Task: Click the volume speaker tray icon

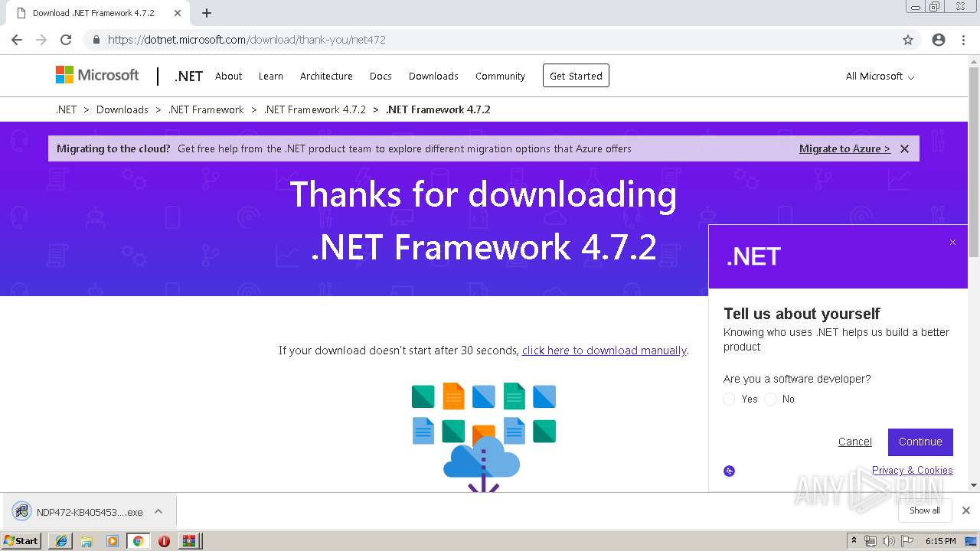Action: click(x=888, y=541)
